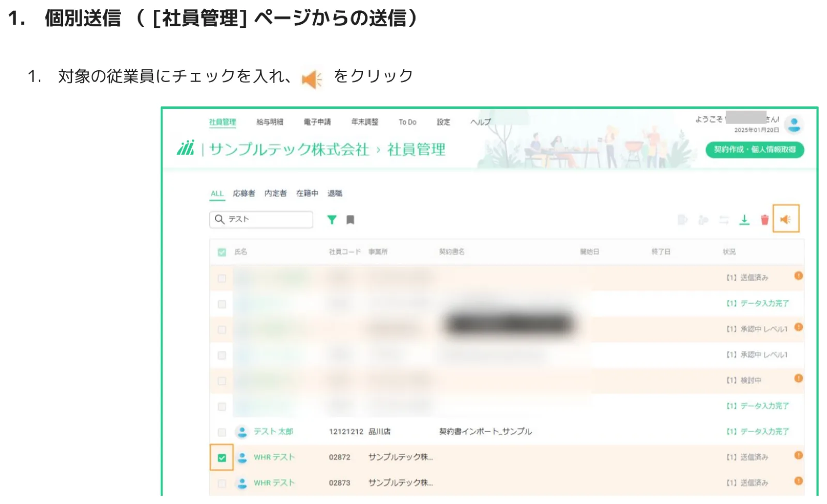Open the To Do menu
The image size is (827, 504).
point(407,122)
